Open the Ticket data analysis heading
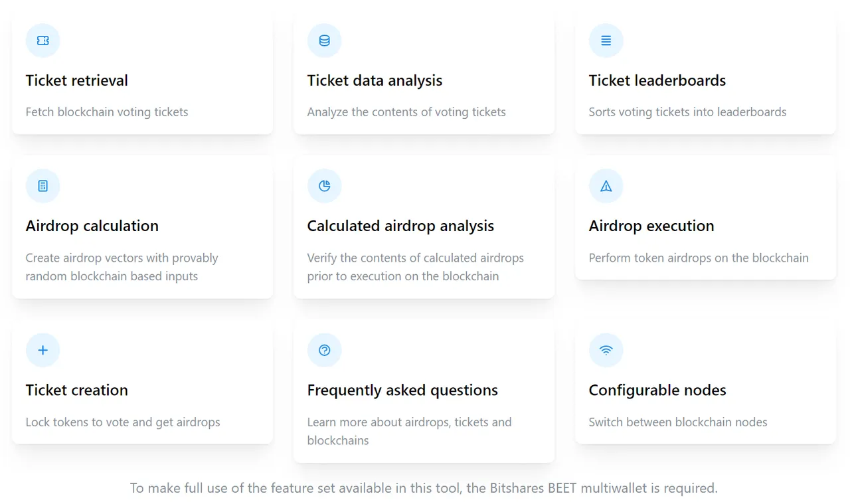 pyautogui.click(x=375, y=80)
